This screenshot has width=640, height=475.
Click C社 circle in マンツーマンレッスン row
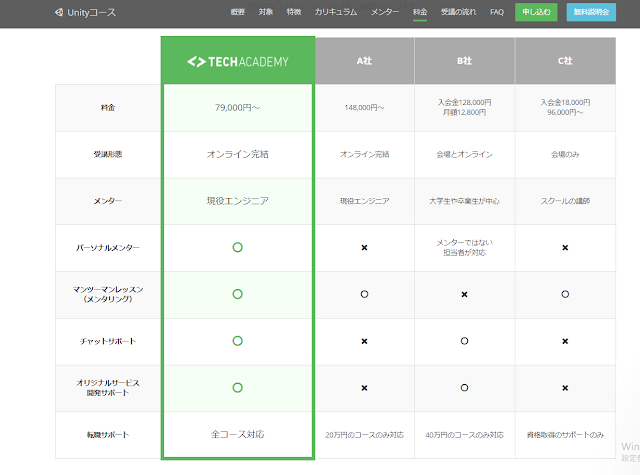(x=565, y=294)
